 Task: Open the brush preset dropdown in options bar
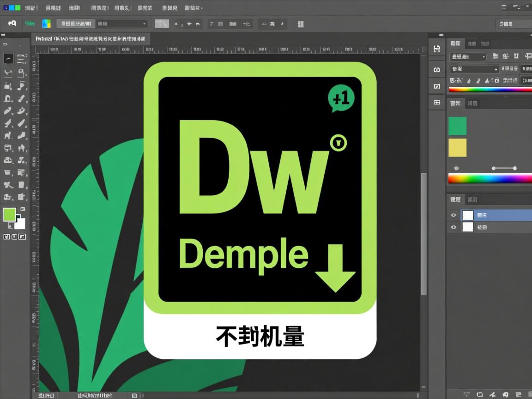121,24
